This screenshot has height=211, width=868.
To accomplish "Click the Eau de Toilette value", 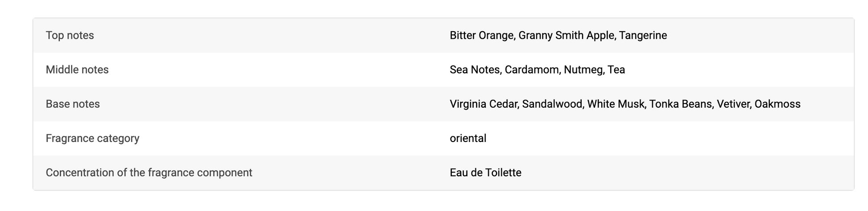I will pyautogui.click(x=485, y=173).
